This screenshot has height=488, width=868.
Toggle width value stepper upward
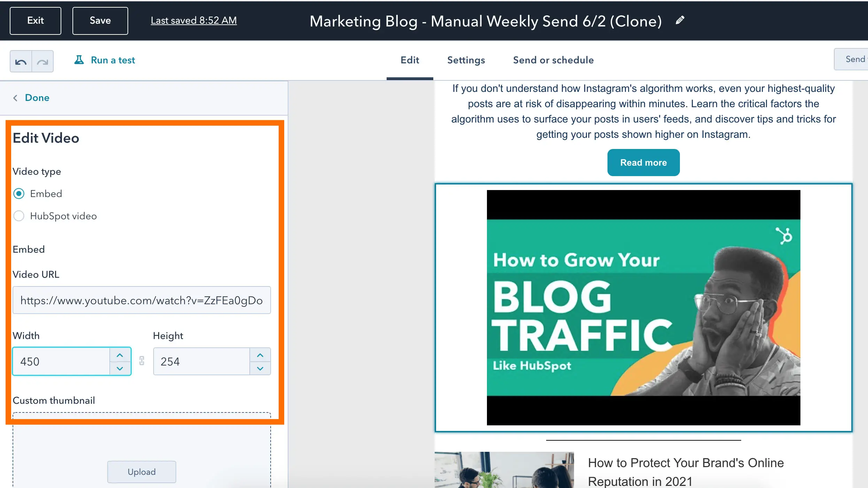119,355
